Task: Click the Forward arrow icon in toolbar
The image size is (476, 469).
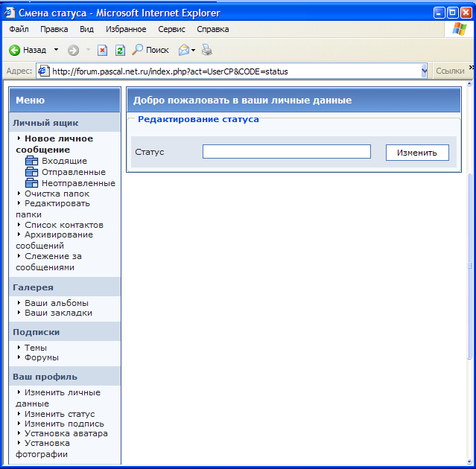Action: (x=73, y=50)
